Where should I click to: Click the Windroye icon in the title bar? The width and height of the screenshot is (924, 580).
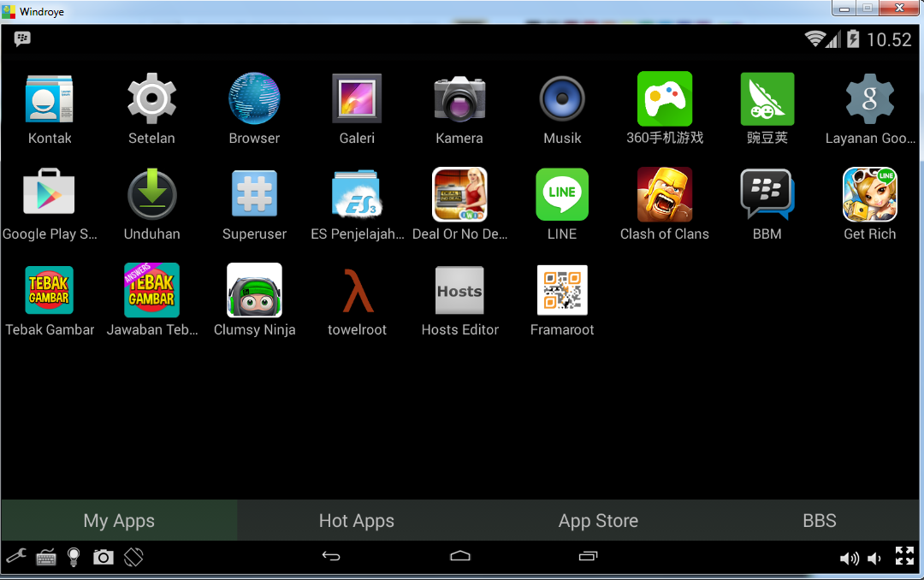[9, 11]
